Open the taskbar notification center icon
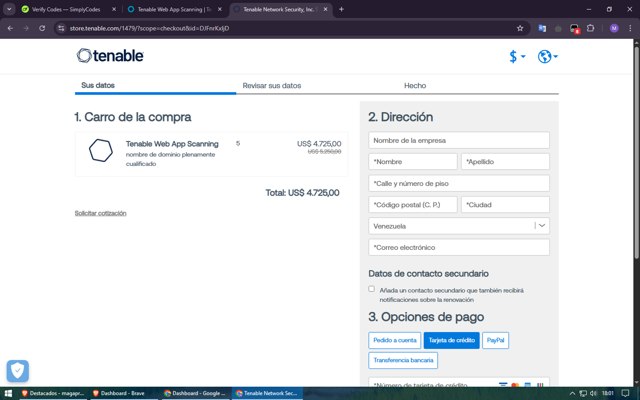The width and height of the screenshot is (640, 400). [626, 393]
